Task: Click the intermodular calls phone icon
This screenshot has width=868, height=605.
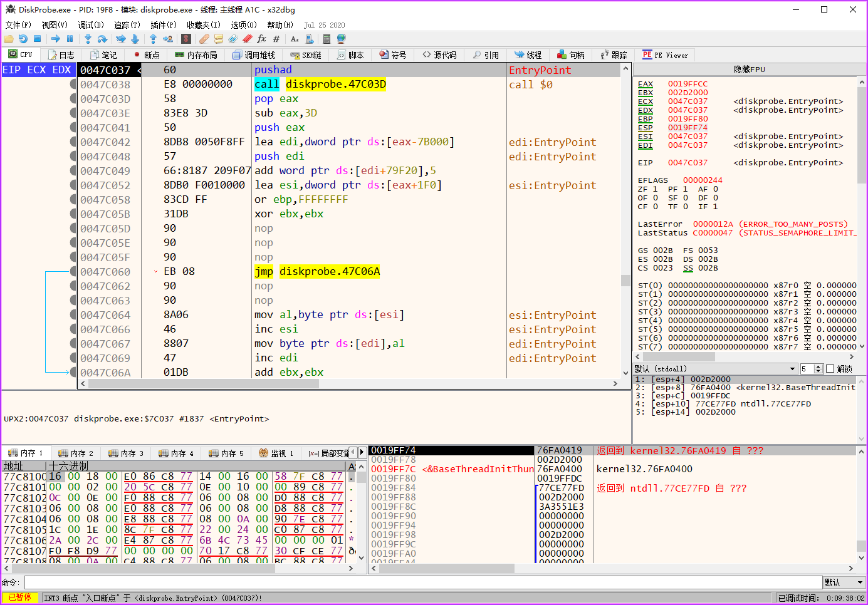Action: pos(308,39)
